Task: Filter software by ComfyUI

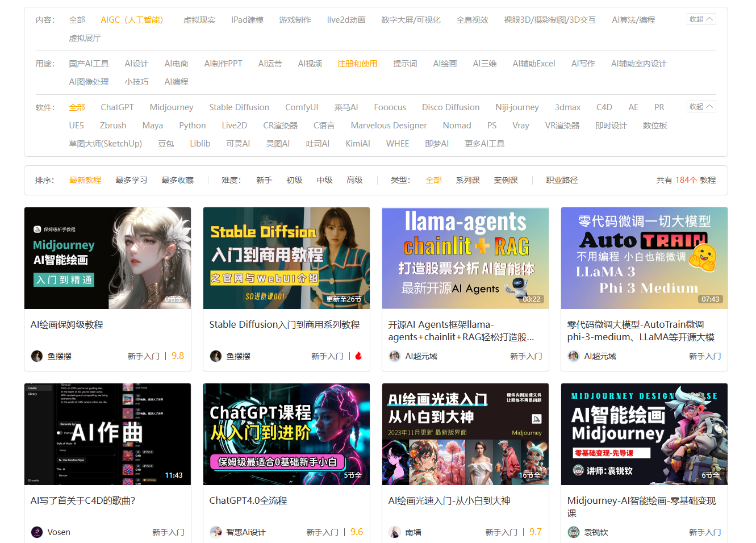Action: (x=302, y=107)
